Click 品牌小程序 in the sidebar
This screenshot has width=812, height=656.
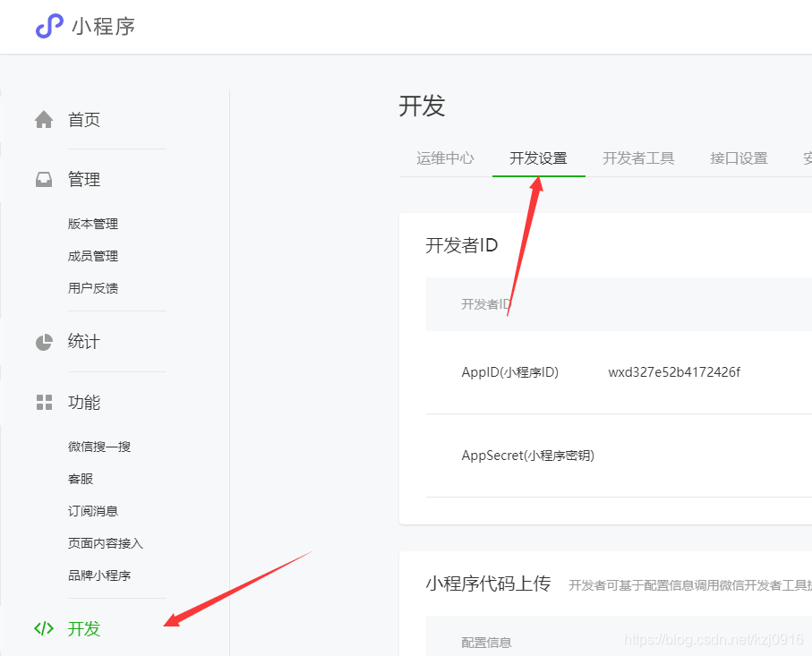[98, 575]
